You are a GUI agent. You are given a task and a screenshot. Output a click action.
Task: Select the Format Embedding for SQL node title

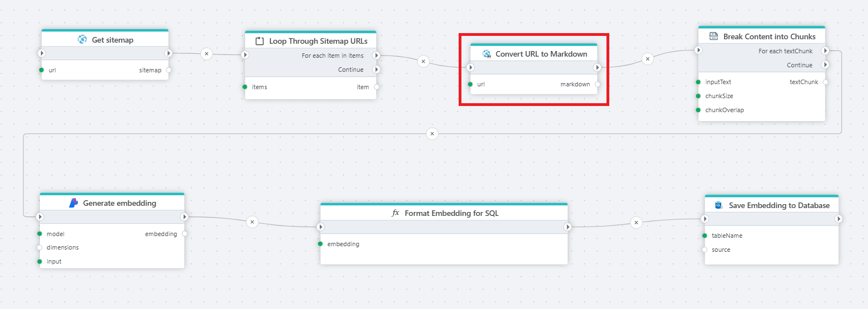(x=451, y=213)
